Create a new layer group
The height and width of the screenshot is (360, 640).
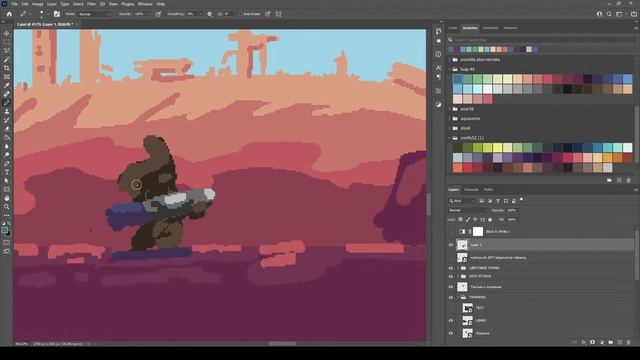(x=611, y=342)
